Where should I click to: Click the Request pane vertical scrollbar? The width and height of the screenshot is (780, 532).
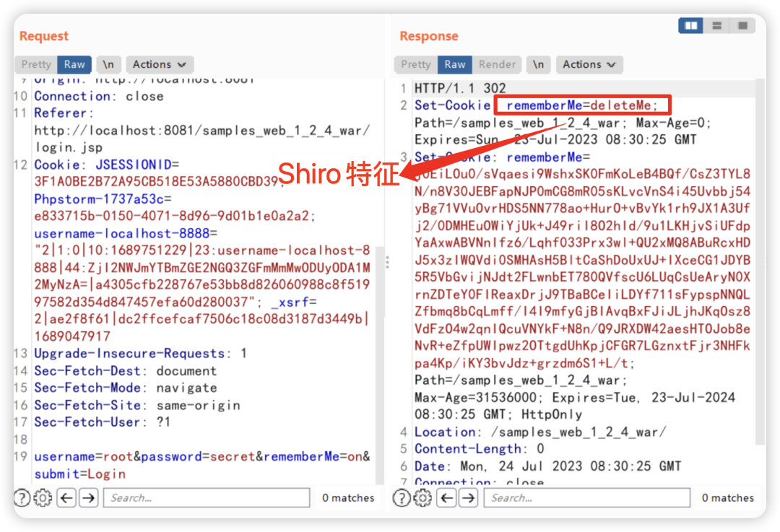(x=380, y=365)
